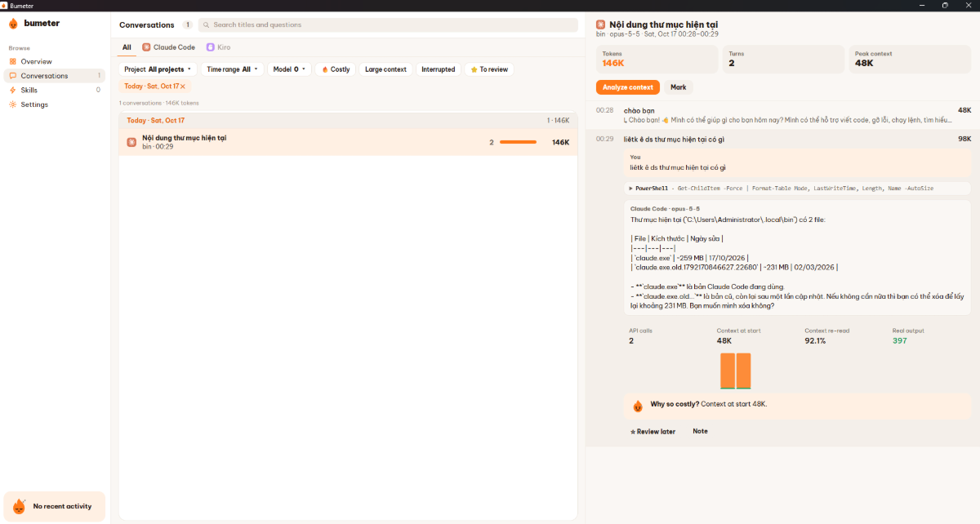Screen dimensions: 980x524
Task: Click the Bumeter flame logo in sidebar
Action: 13,24
